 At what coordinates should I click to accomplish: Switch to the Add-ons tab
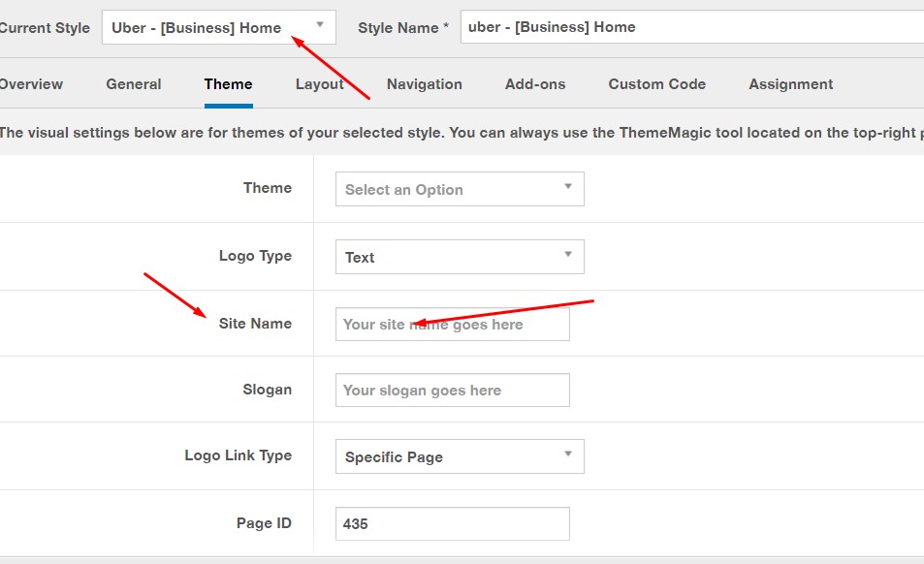[x=535, y=84]
